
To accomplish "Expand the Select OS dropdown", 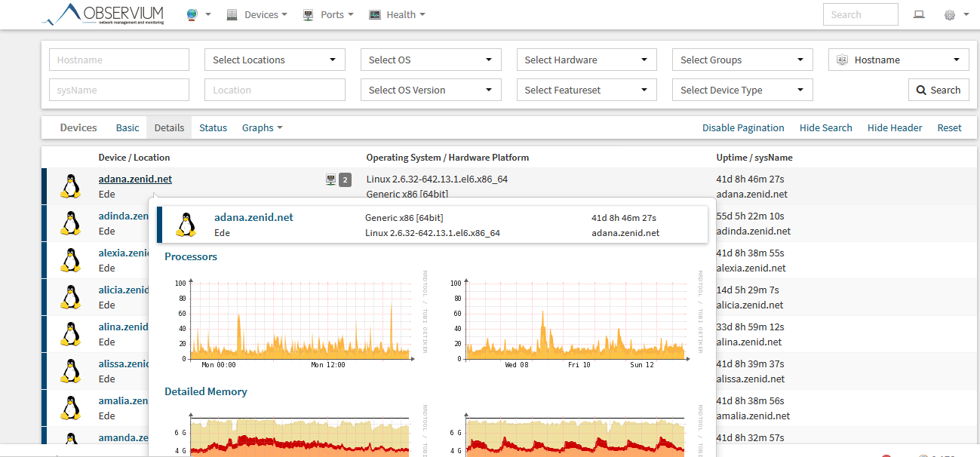I will (431, 60).
